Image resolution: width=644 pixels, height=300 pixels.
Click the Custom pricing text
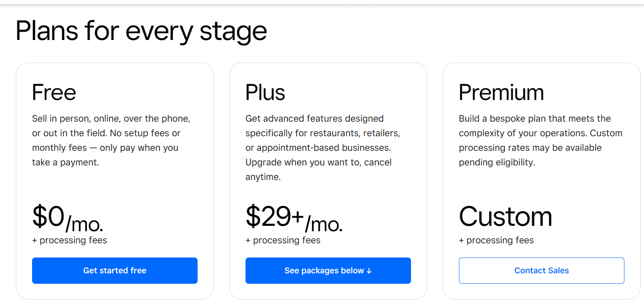506,216
